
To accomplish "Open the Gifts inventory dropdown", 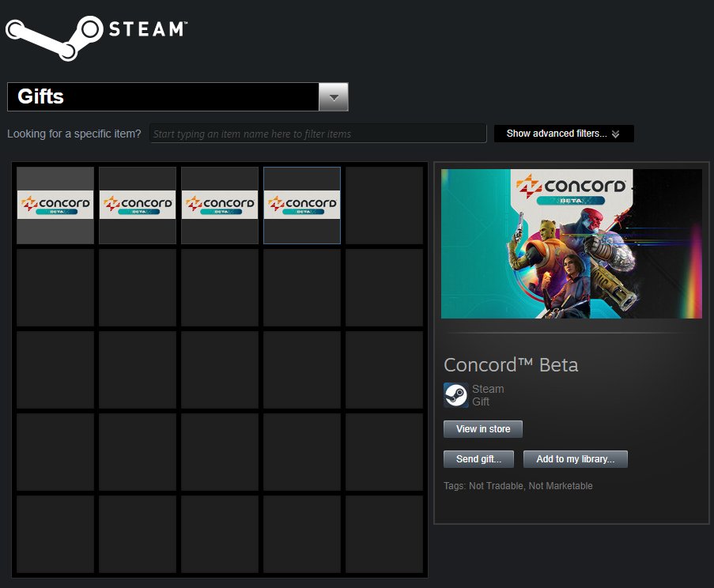I will (178, 96).
